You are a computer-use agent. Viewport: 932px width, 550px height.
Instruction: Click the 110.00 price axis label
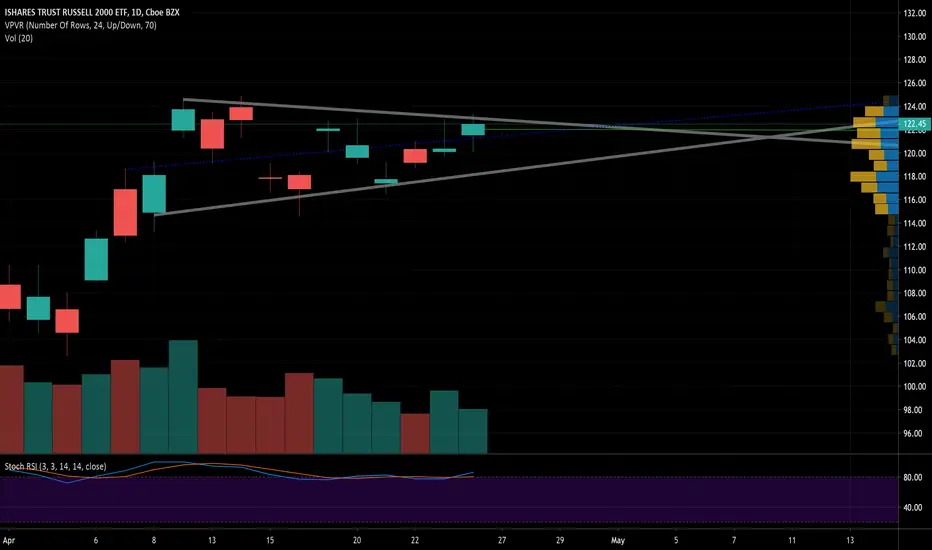point(914,270)
